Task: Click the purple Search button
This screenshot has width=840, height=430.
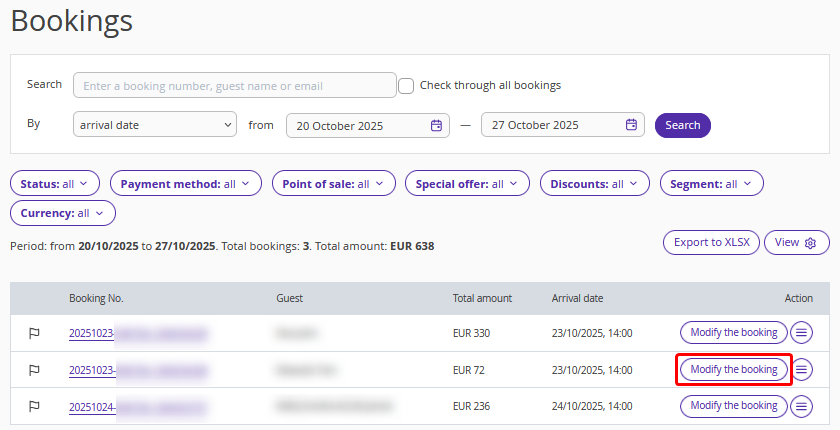Action: [x=682, y=125]
